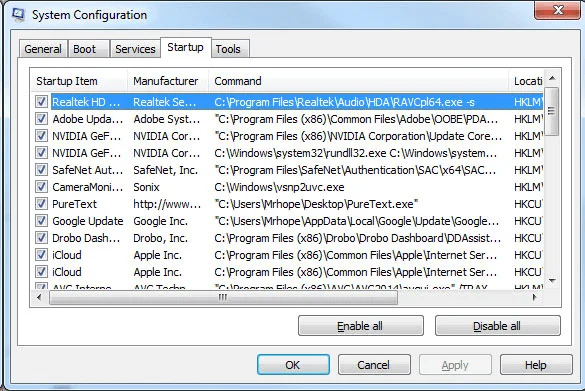Image resolution: width=585 pixels, height=391 pixels.
Task: Open Help for System Configuration
Action: coord(536,365)
